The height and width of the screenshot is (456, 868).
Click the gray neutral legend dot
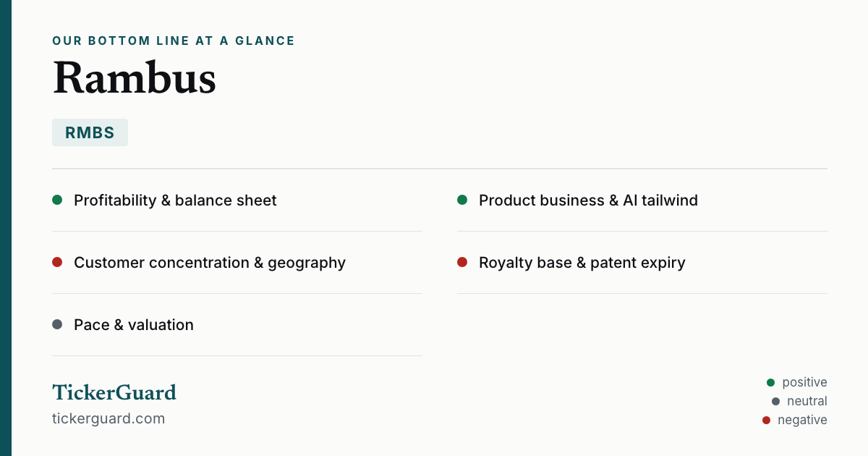775,401
